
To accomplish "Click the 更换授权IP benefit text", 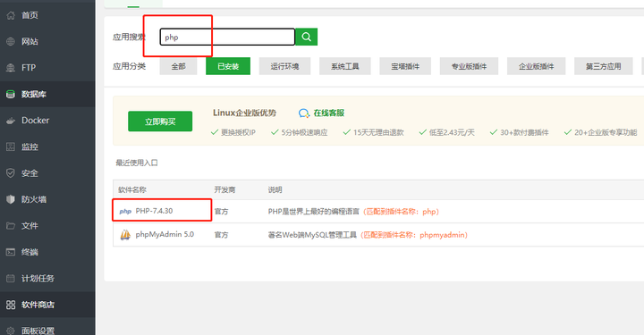I will click(x=238, y=132).
